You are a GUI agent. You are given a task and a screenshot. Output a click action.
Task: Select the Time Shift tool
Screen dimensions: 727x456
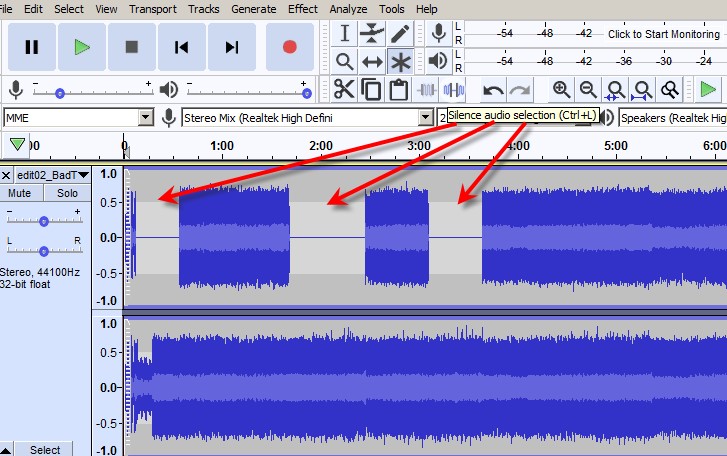(x=372, y=62)
